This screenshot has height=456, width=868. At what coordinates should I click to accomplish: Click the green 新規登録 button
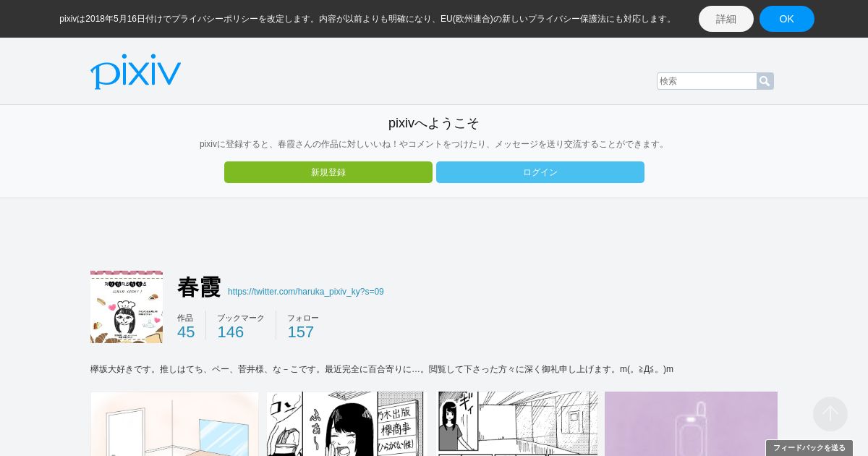pyautogui.click(x=328, y=172)
